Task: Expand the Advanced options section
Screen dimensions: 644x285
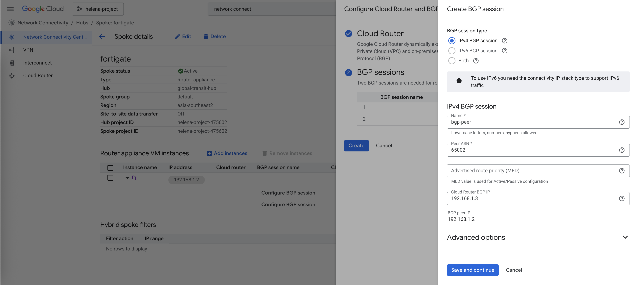Action: 625,237
